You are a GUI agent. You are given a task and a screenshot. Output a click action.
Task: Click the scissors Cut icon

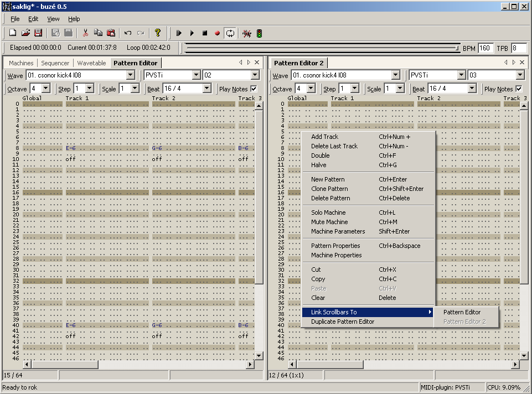pyautogui.click(x=85, y=33)
